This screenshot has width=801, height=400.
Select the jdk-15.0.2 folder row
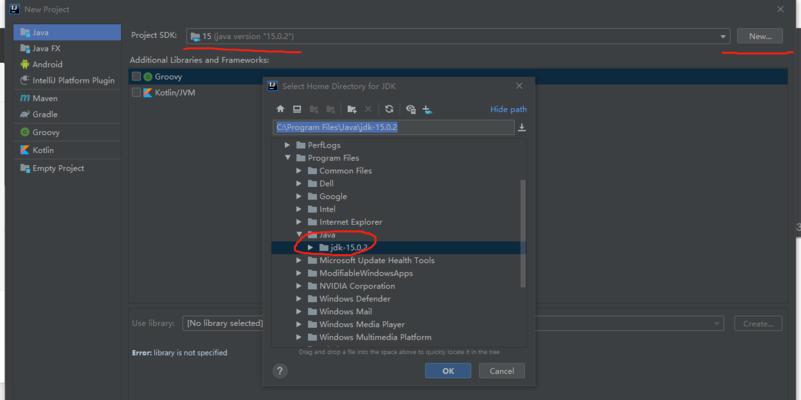[x=397, y=247]
